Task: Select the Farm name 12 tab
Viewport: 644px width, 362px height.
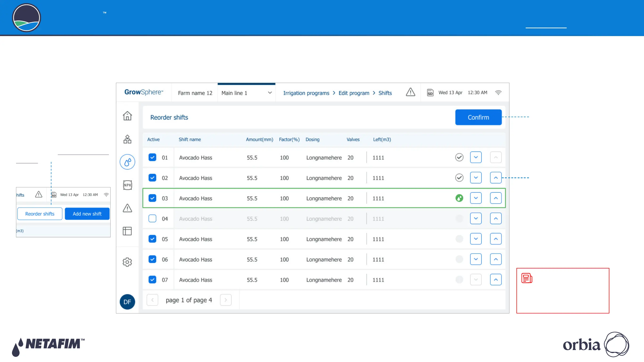Action: (x=195, y=93)
